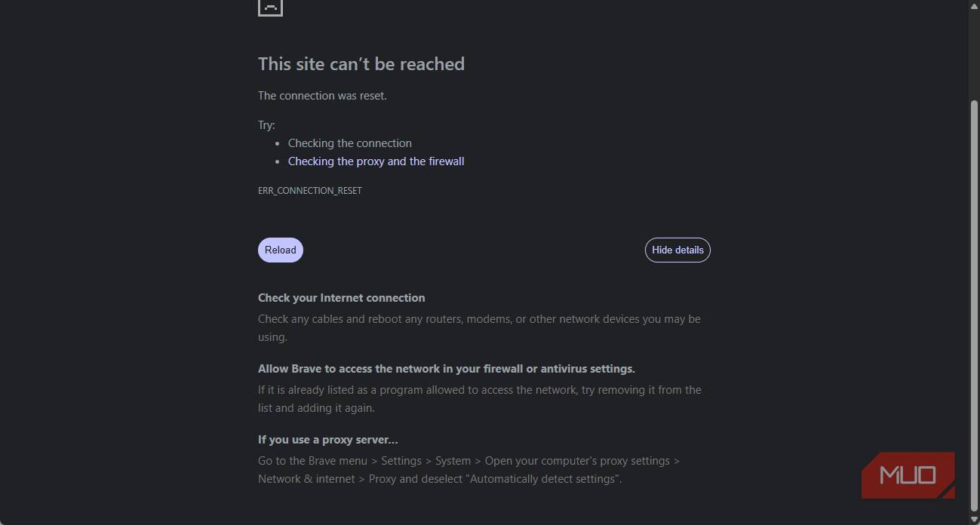The image size is (980, 525).
Task: Click the "Try:" label
Action: (x=266, y=125)
